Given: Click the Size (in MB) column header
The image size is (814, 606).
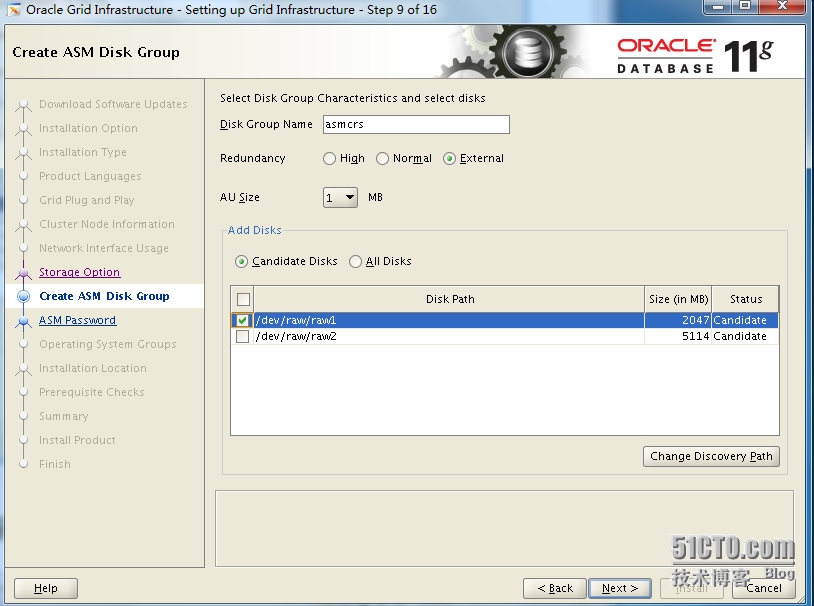Looking at the screenshot, I should pos(678,299).
